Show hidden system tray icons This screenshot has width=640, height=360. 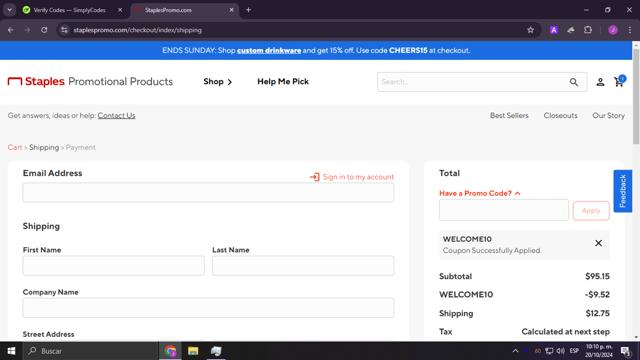pyautogui.click(x=515, y=351)
